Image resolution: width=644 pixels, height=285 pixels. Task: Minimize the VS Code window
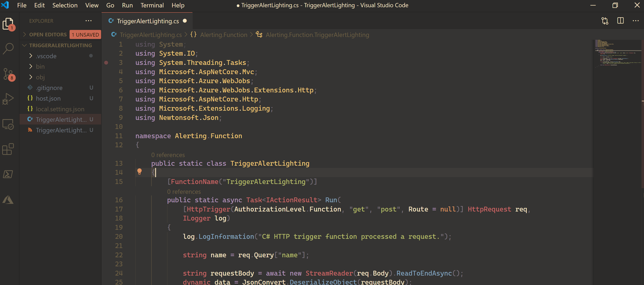coord(593,5)
